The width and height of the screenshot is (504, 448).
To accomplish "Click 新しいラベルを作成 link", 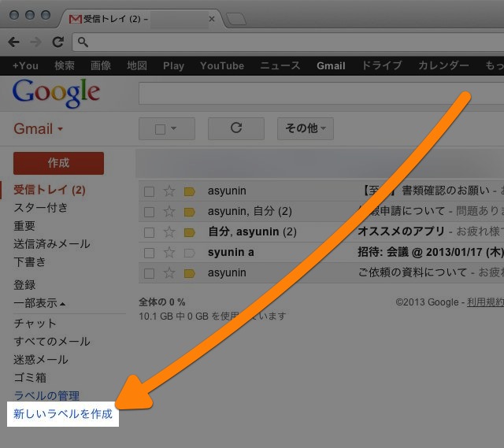I will [63, 414].
